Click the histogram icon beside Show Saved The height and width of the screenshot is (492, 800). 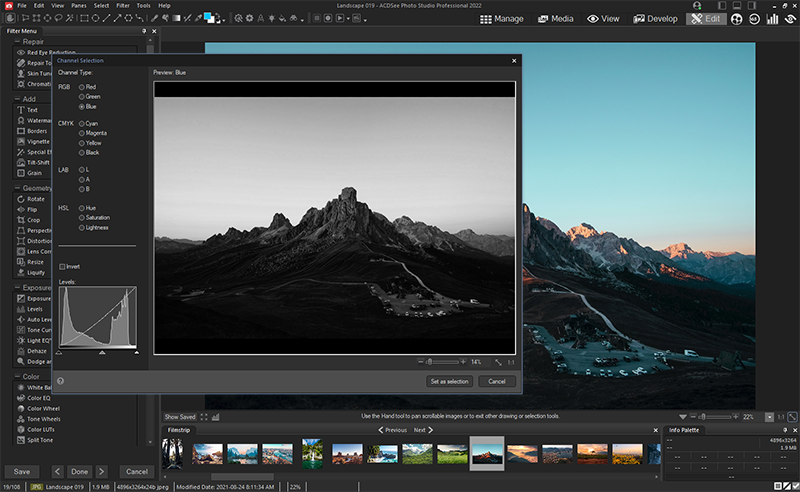pyautogui.click(x=216, y=416)
